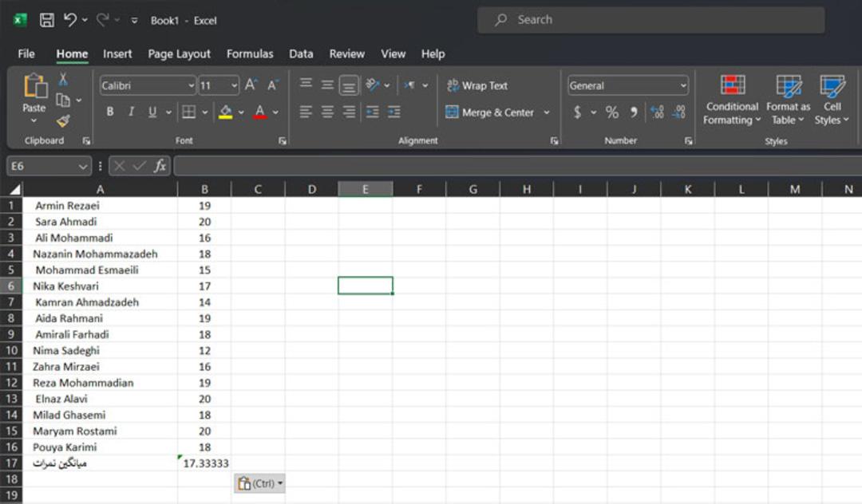Screen dimensions: 862x504
Task: Toggle Italic formatting
Action: [131, 112]
